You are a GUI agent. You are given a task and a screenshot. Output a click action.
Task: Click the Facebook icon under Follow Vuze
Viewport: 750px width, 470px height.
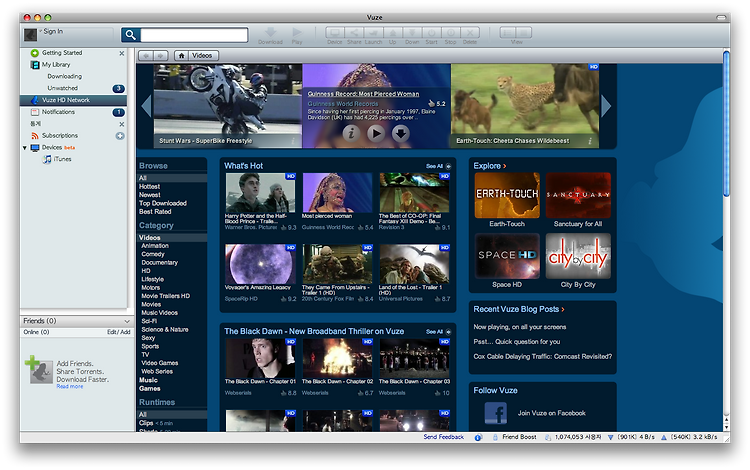point(496,413)
